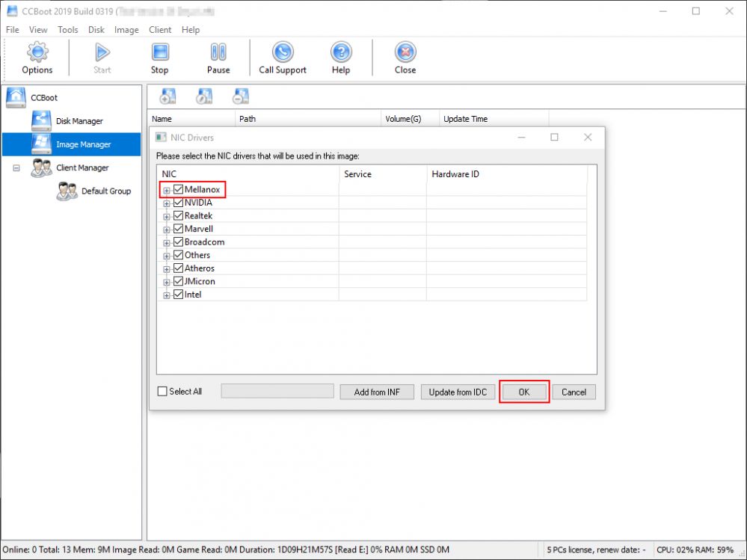
Task: Uncheck the JMicron checkbox
Action: 178,281
